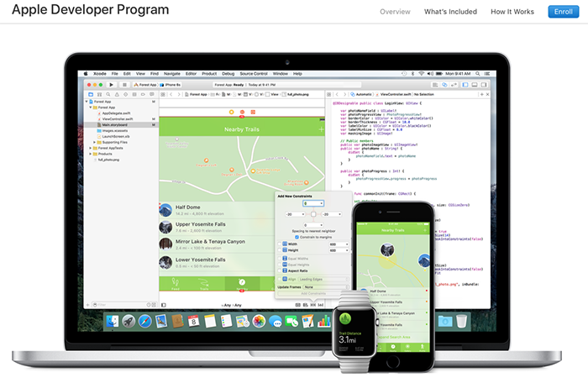Open the Find navigator magnifier icon
Screen dimensions: 588x378
coord(108,94)
